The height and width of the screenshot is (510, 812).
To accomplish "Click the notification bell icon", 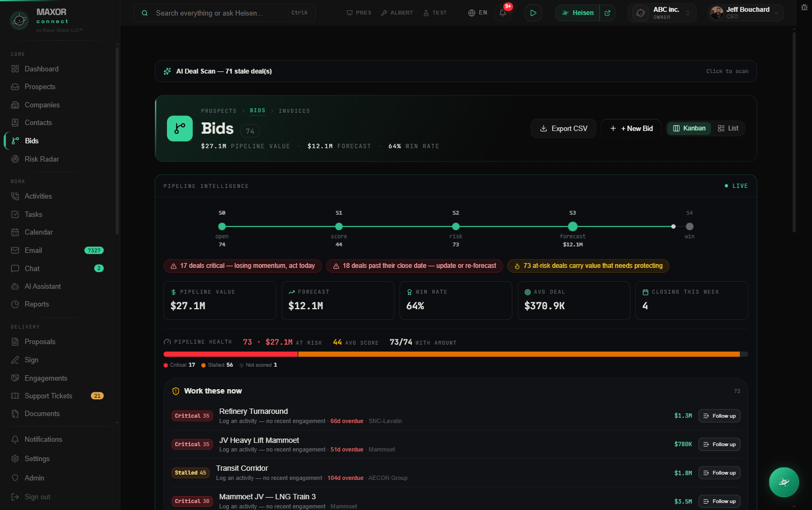I will click(x=503, y=13).
